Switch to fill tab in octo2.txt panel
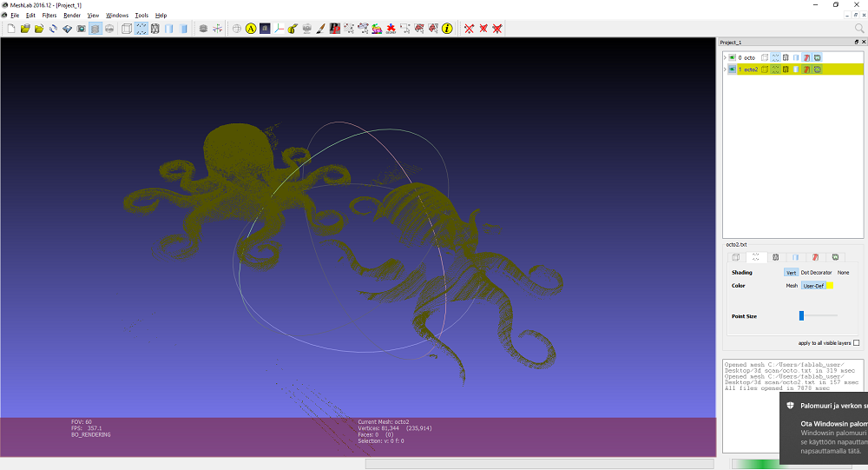Viewport: 868px width, 470px height. [795, 257]
